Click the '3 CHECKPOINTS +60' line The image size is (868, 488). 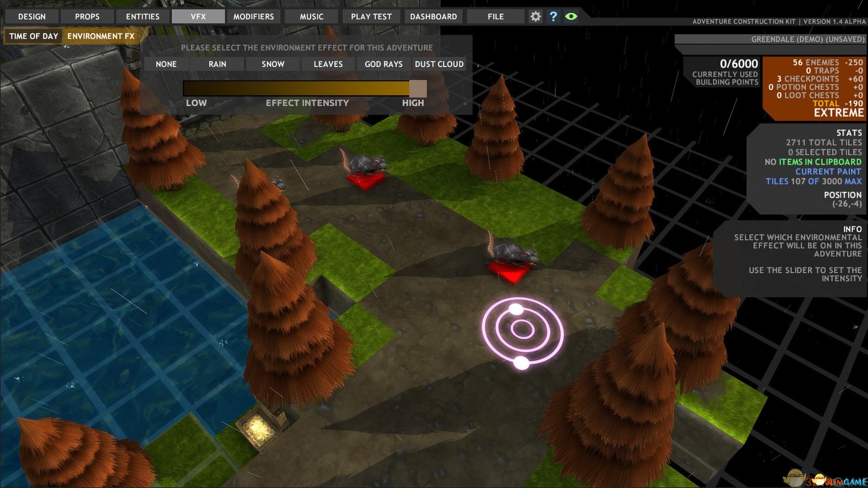pyautogui.click(x=820, y=79)
